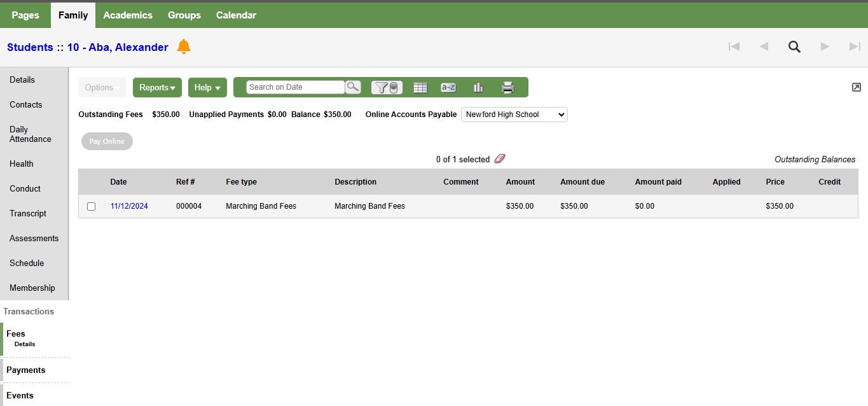Open the a-z sort icon
868x406 pixels.
448,87
